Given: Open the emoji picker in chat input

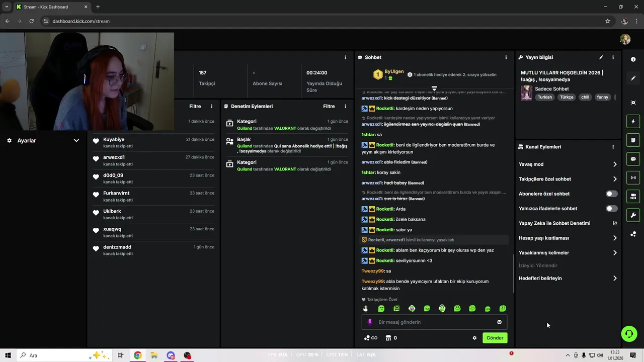Looking at the screenshot, I should point(499,322).
